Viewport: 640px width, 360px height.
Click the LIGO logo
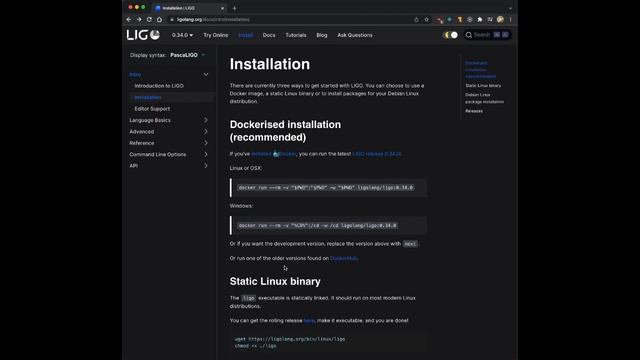pyautogui.click(x=143, y=35)
